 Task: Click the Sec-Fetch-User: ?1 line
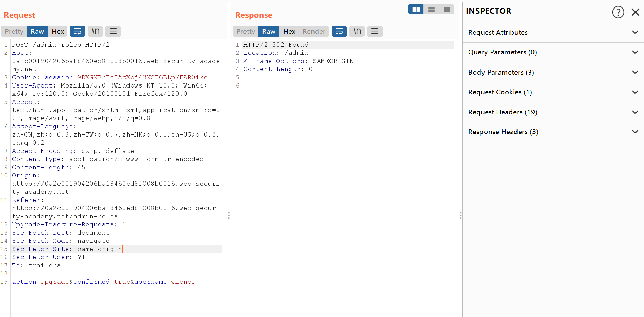pyautogui.click(x=49, y=257)
